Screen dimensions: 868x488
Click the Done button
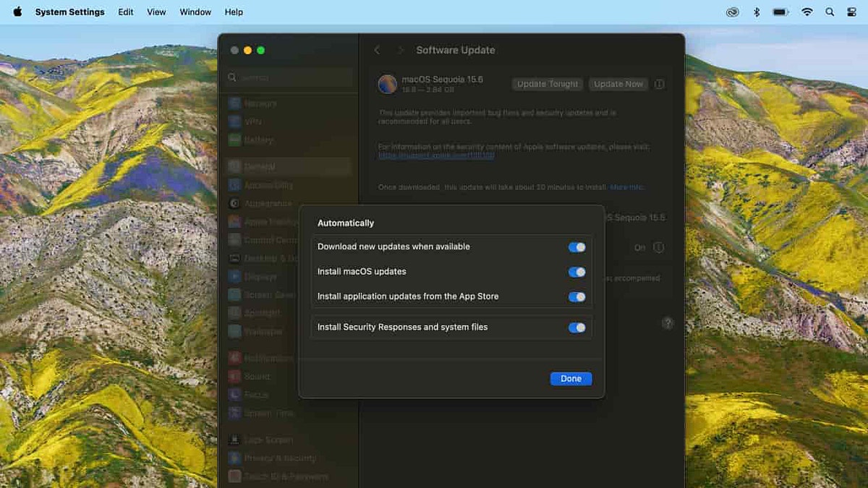(571, 378)
